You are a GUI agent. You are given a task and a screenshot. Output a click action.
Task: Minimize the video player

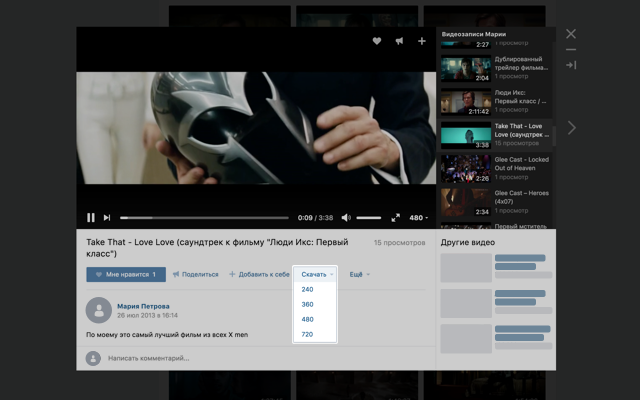(x=571, y=49)
